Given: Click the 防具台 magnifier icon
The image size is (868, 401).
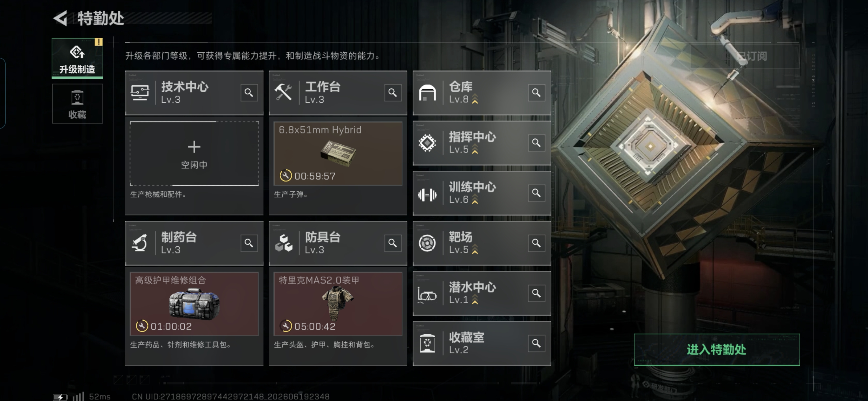Looking at the screenshot, I should point(392,243).
